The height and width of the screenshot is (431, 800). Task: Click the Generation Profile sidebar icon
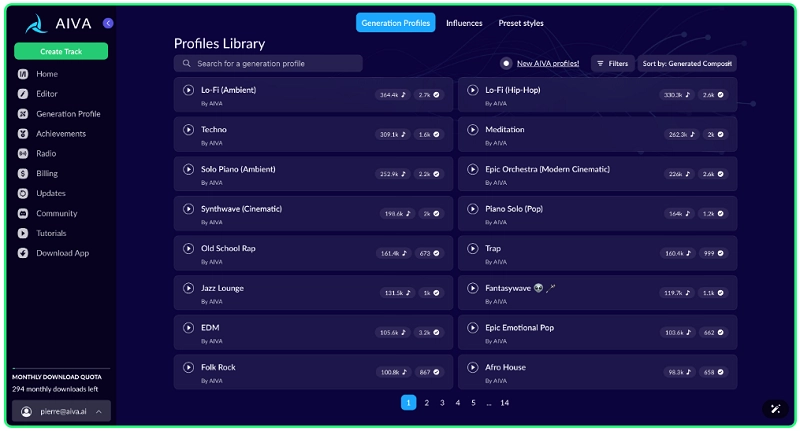[23, 114]
